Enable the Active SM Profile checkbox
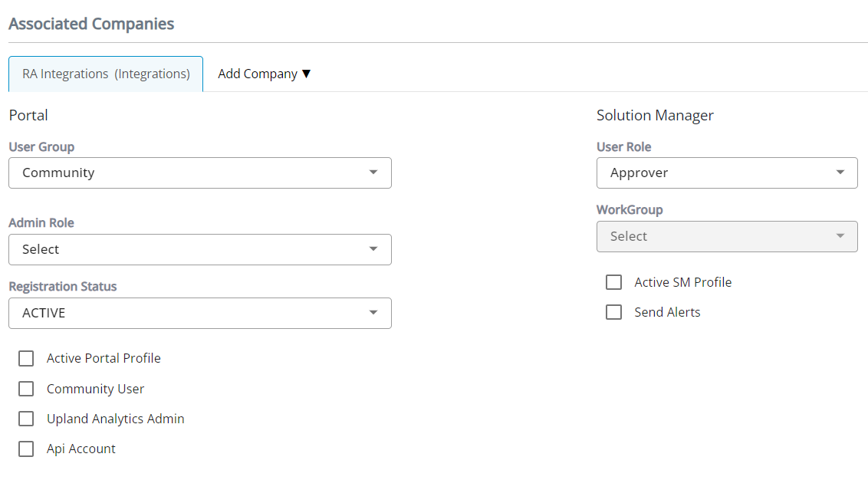The image size is (868, 480). [613, 282]
